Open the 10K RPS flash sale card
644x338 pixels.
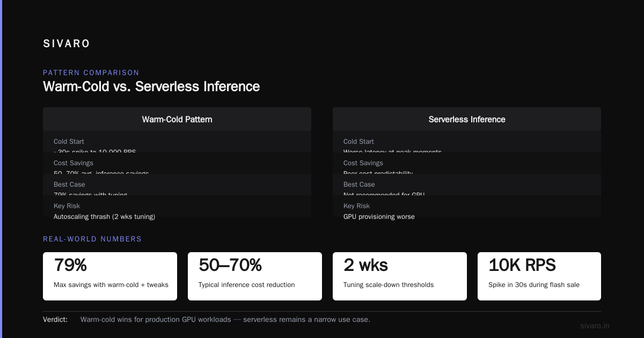(539, 276)
